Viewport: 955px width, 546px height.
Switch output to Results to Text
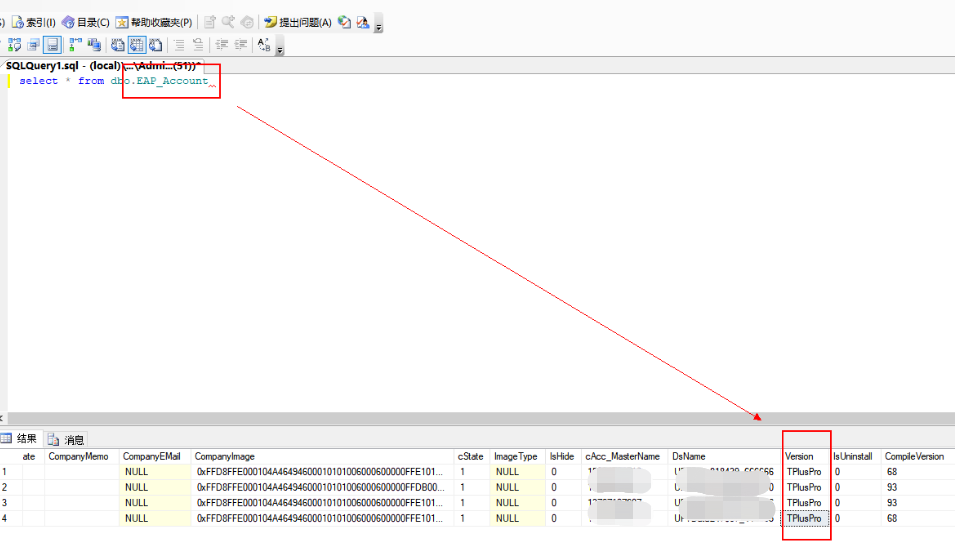click(x=118, y=45)
